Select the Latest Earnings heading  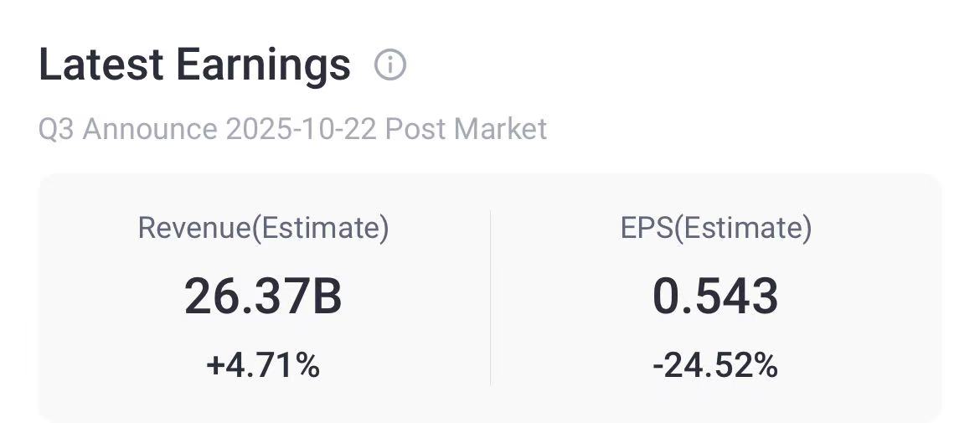point(194,64)
